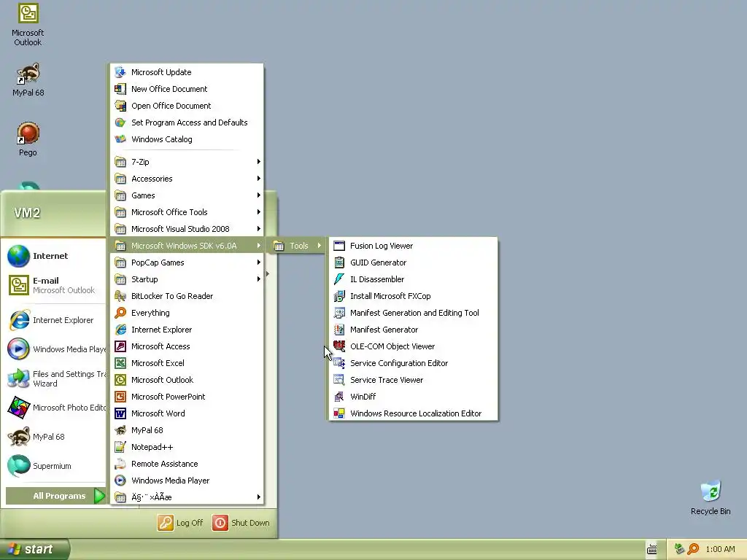
Task: Click the Microsoft Access icon
Action: click(120, 346)
